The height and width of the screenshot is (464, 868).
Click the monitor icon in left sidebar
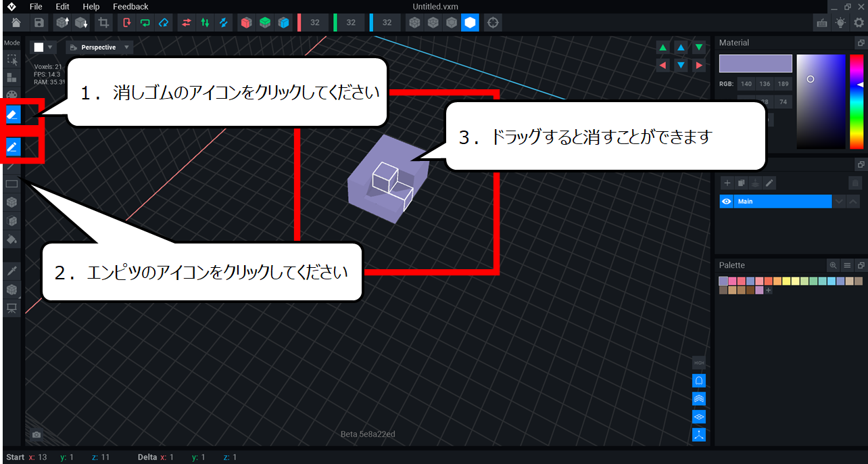[12, 308]
